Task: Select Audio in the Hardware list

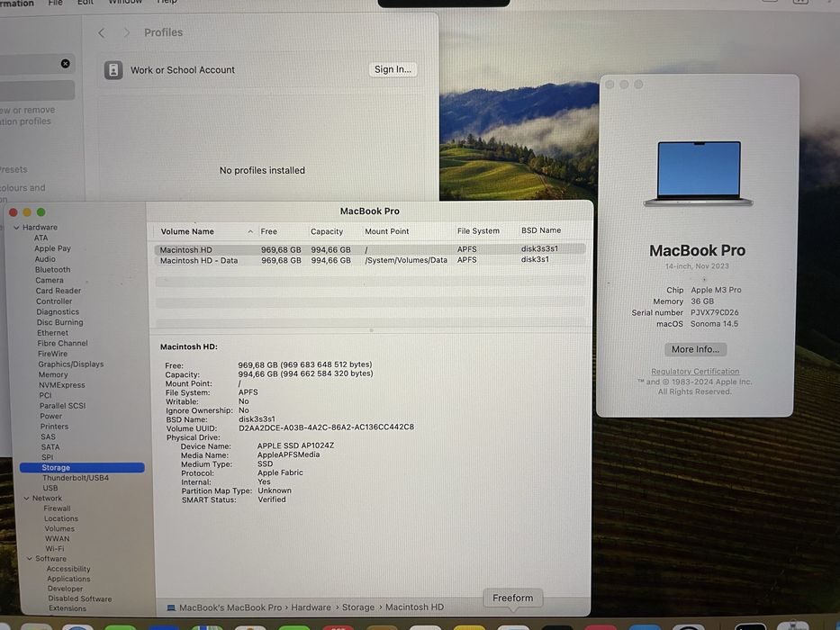Action: (45, 259)
